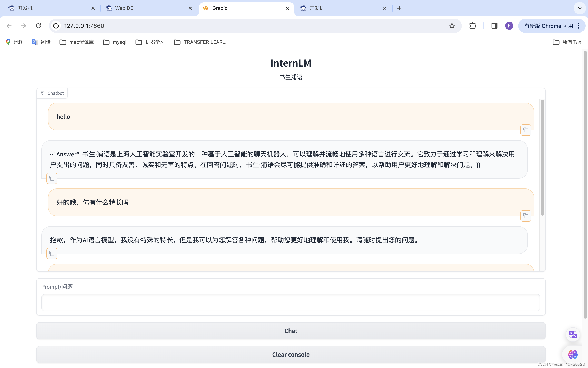
Task: Close the last 开发机 tab
Action: click(385, 8)
